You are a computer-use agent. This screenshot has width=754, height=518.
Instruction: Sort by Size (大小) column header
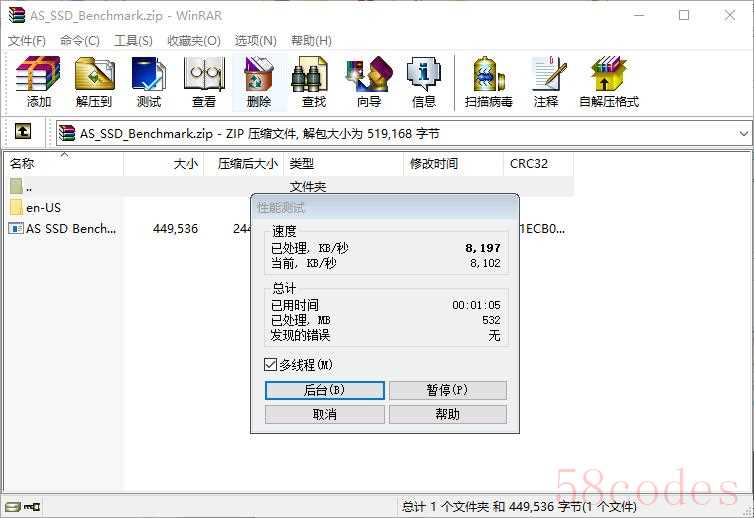point(164,164)
